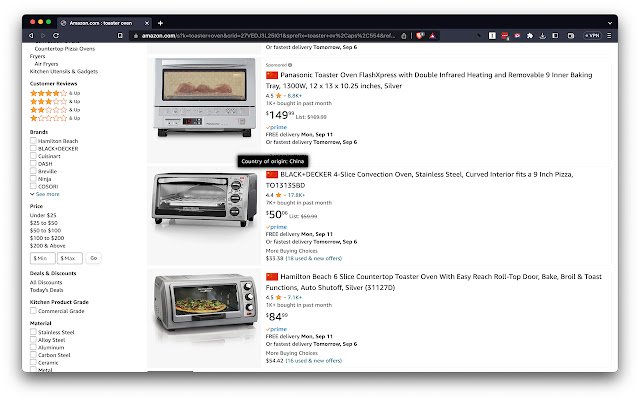The height and width of the screenshot is (400, 640).
Task: Select the $50 to $100 price filter
Action: (x=45, y=231)
